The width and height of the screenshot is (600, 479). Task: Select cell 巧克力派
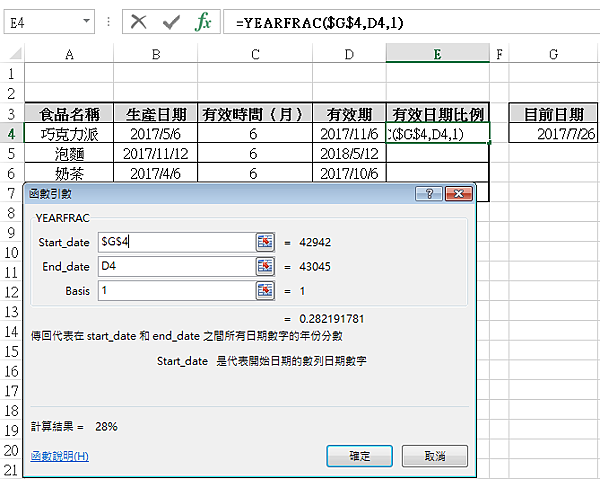pyautogui.click(x=69, y=134)
